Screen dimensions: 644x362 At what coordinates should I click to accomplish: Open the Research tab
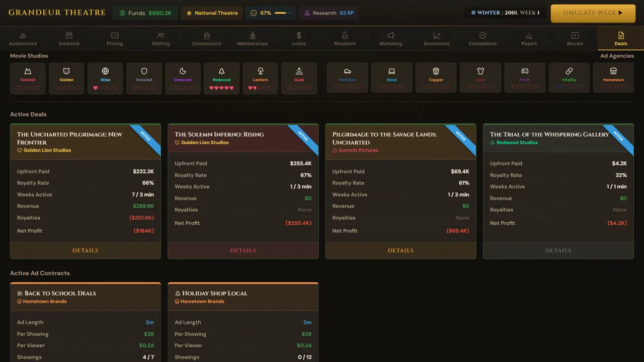point(345,39)
